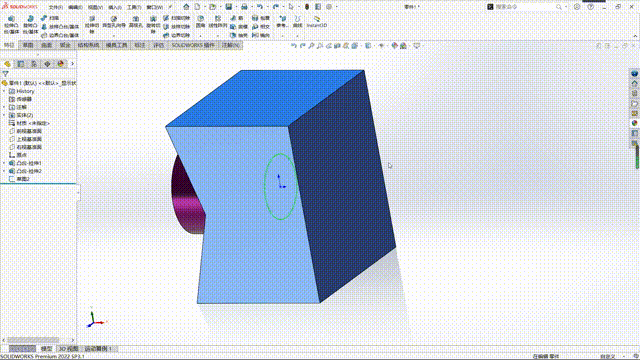Select the Swept Boss/Base tool
The height and width of the screenshot is (360, 640).
[50, 18]
